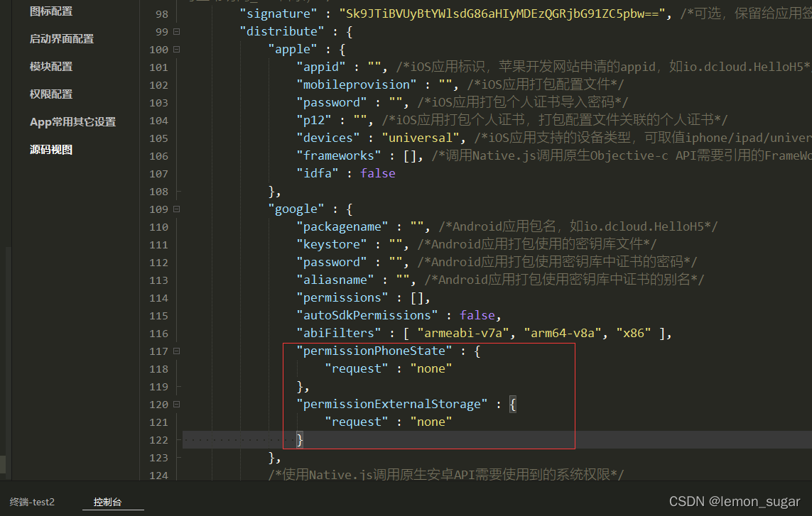
Task: Click "none" value on line 118
Action: (431, 368)
